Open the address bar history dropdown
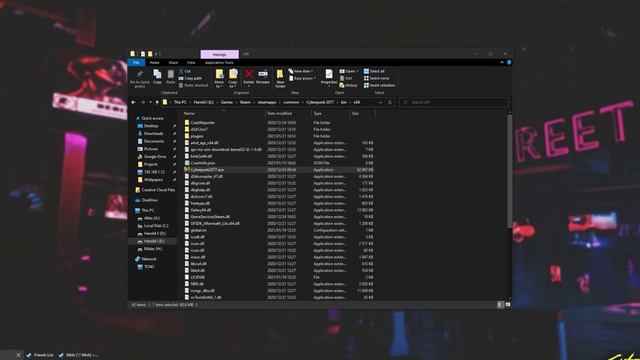The image size is (640, 360). coord(380,102)
